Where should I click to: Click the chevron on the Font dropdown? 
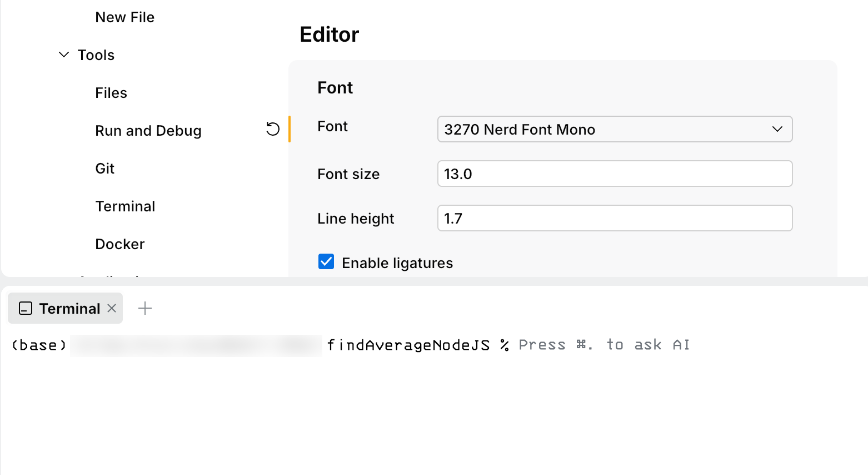coord(777,129)
